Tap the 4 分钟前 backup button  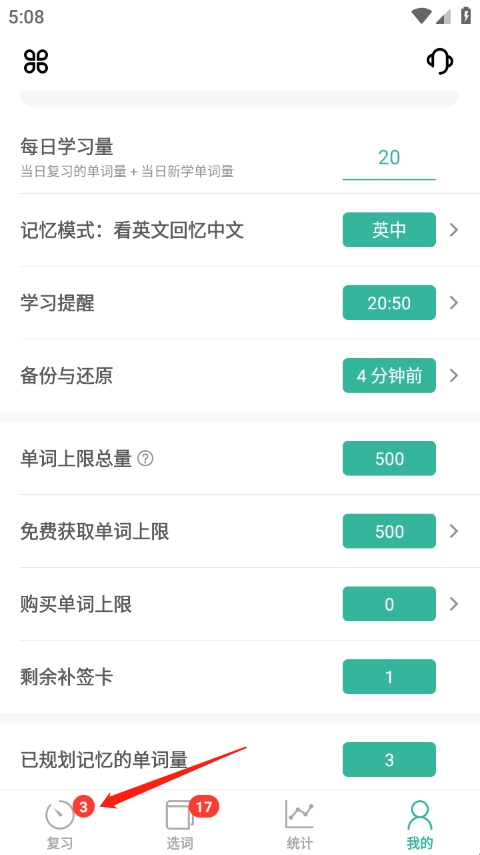389,375
